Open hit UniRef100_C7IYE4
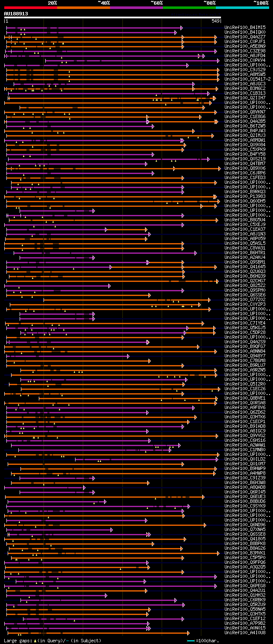This screenshot has width=273, height=644. pyautogui.click(x=245, y=323)
